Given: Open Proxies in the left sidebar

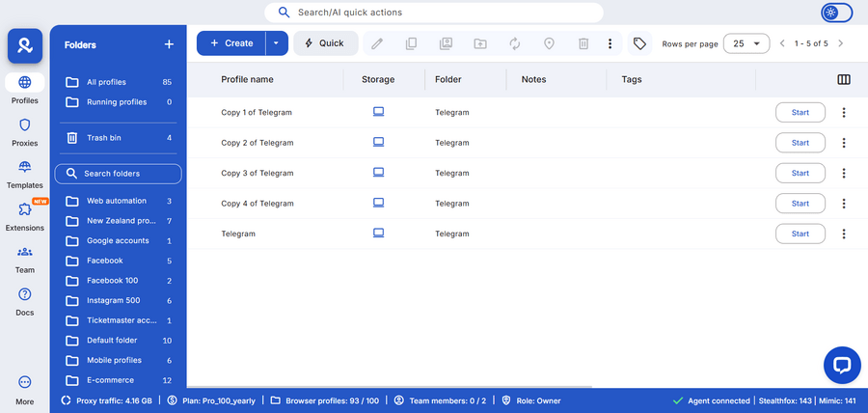Looking at the screenshot, I should [x=25, y=132].
